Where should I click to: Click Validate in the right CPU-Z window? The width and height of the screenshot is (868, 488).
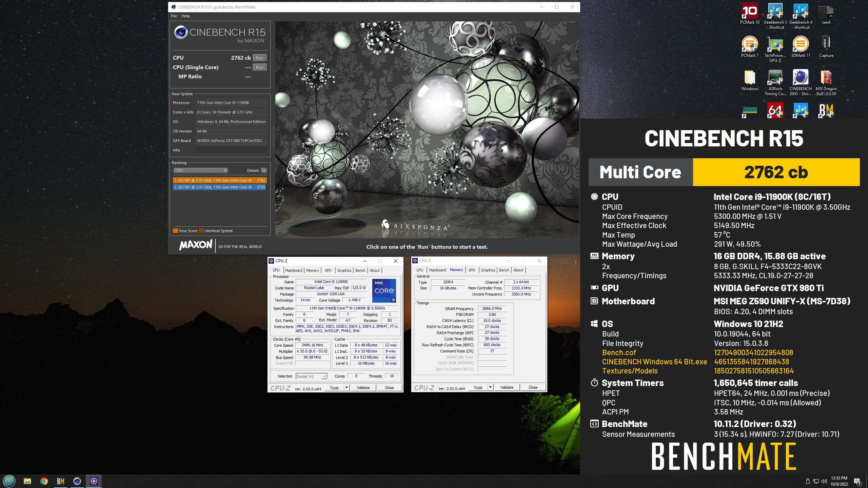click(x=507, y=387)
